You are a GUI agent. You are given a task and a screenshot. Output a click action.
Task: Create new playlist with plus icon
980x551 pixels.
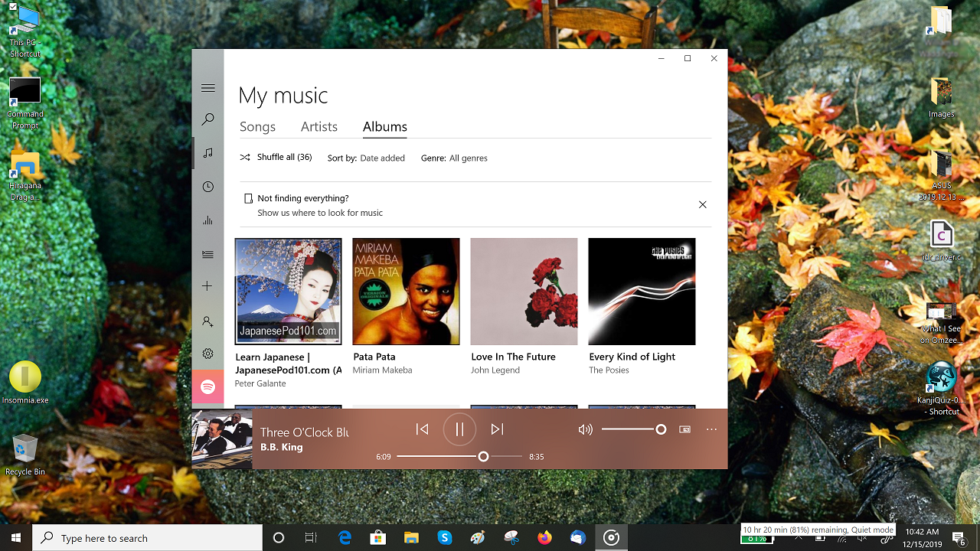[207, 286]
